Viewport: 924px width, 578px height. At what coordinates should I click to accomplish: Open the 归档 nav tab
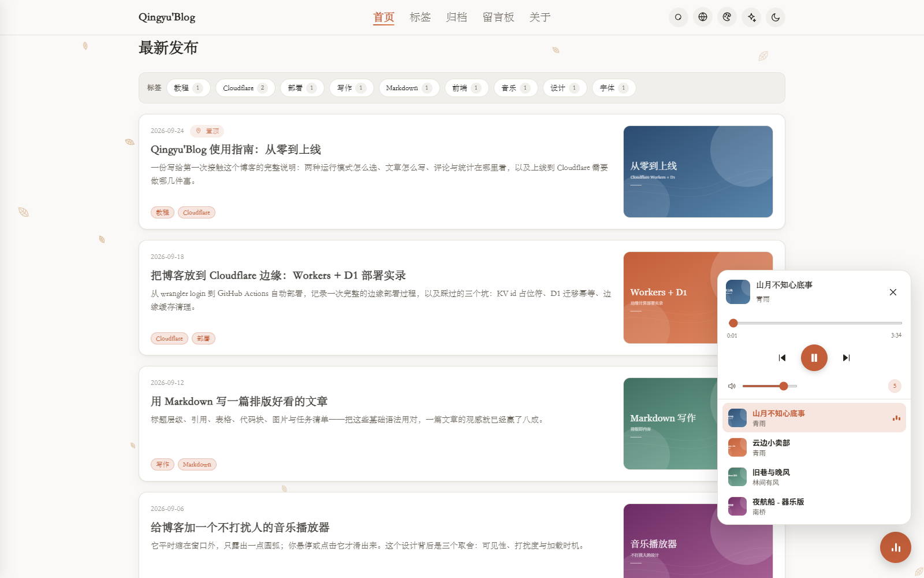click(x=457, y=17)
